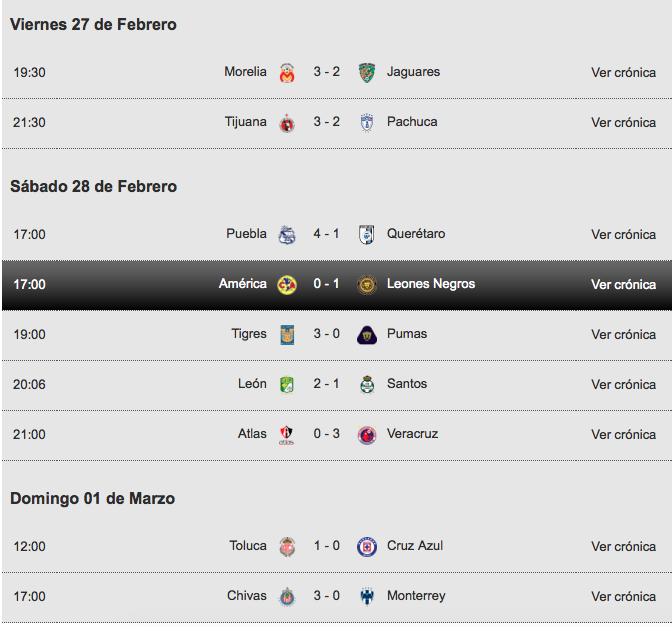The width and height of the screenshot is (672, 627).
Task: Select the León vs Santos match row
Action: point(336,385)
